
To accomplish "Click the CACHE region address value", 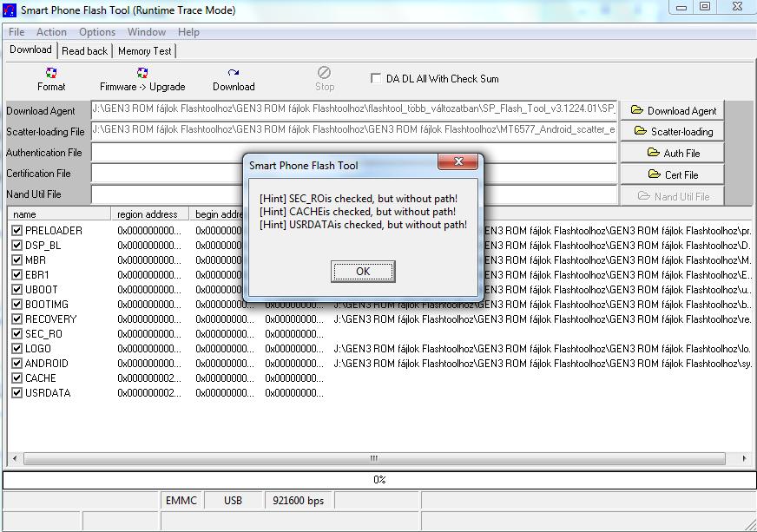I will pyautogui.click(x=149, y=378).
